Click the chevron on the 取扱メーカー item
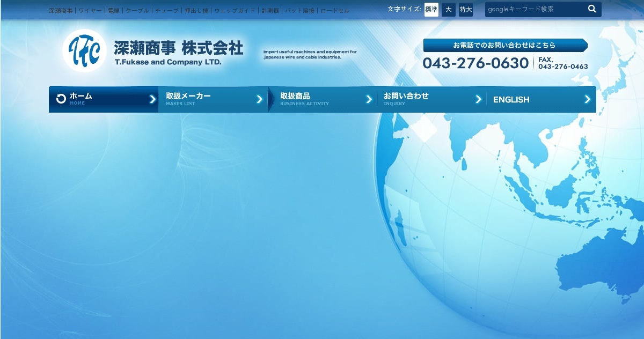 (260, 99)
